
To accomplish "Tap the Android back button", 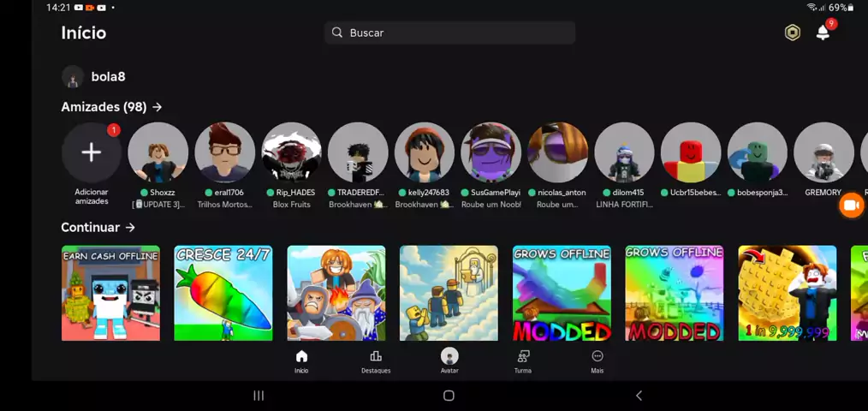I will point(639,396).
